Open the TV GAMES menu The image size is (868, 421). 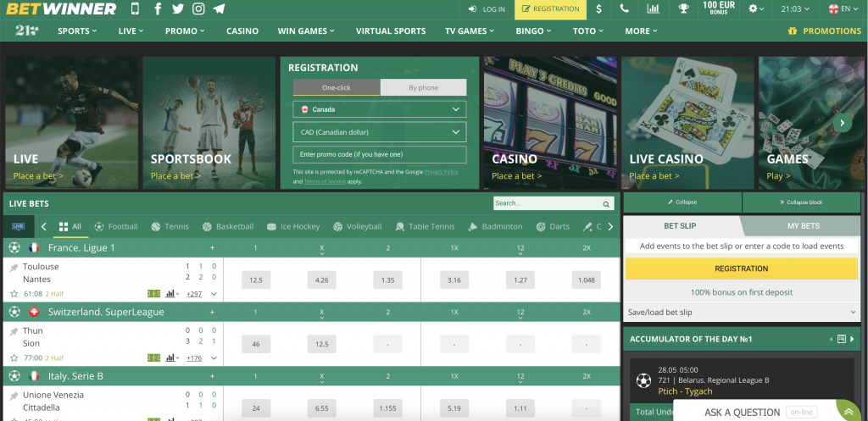[470, 31]
